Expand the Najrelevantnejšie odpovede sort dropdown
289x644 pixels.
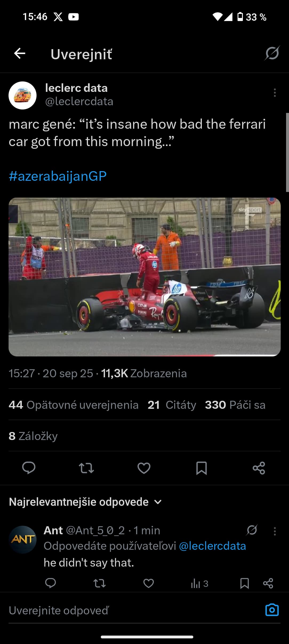pyautogui.click(x=86, y=502)
